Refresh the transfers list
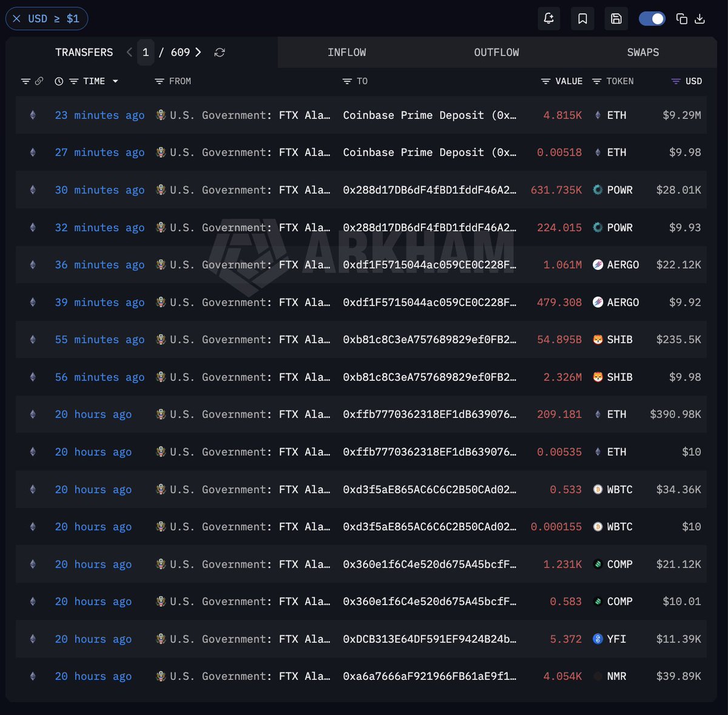The image size is (728, 715). (x=220, y=53)
